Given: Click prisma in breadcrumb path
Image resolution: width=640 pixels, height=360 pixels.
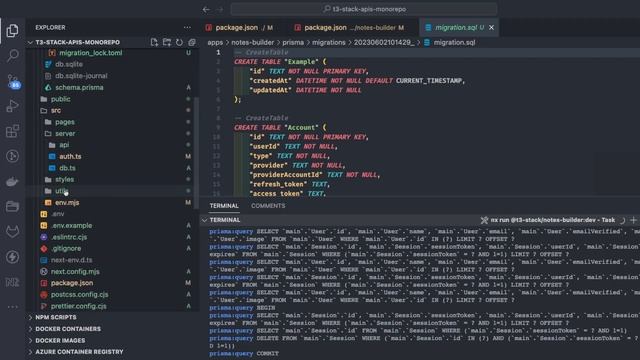Looking at the screenshot, I should click(293, 42).
